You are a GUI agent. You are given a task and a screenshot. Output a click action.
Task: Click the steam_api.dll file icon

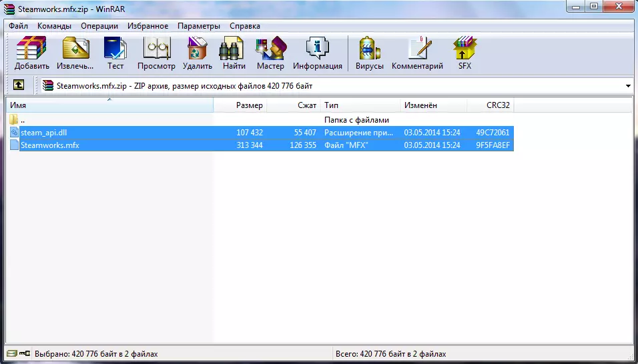click(x=14, y=132)
